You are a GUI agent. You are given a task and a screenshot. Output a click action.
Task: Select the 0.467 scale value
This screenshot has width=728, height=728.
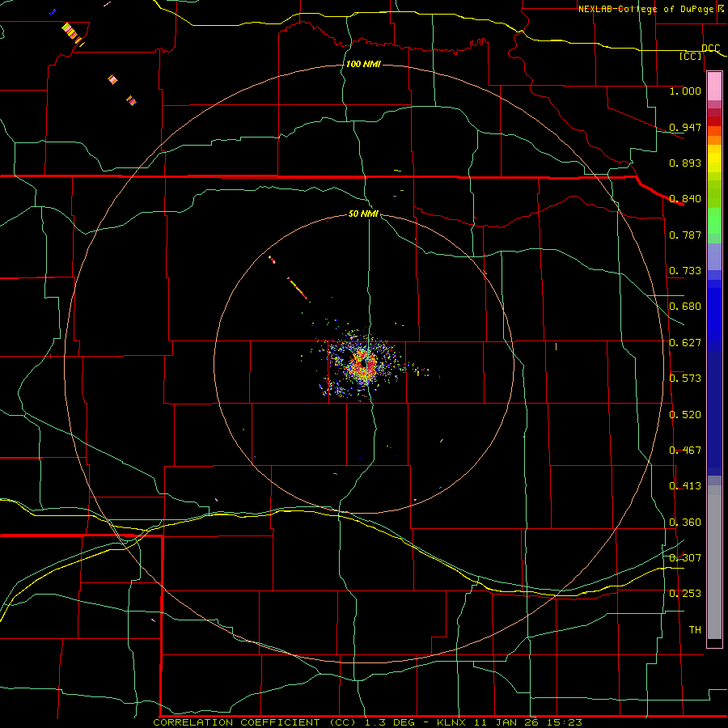click(x=685, y=451)
